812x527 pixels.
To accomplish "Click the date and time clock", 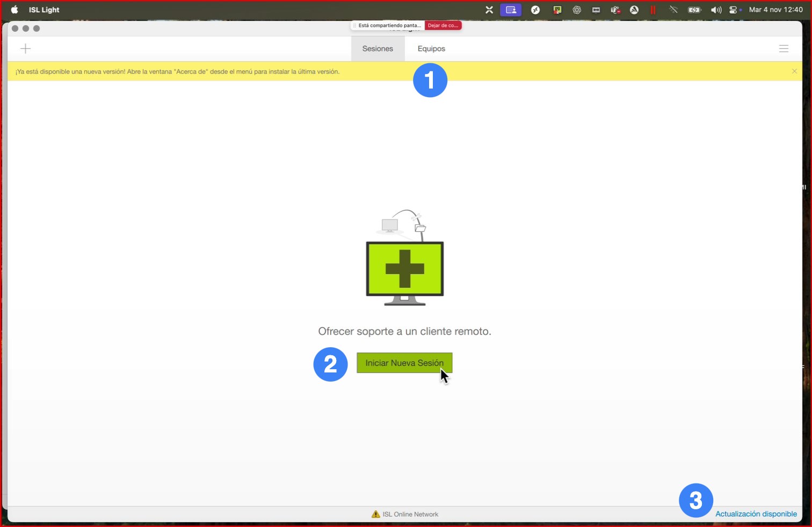I will pyautogui.click(x=775, y=10).
